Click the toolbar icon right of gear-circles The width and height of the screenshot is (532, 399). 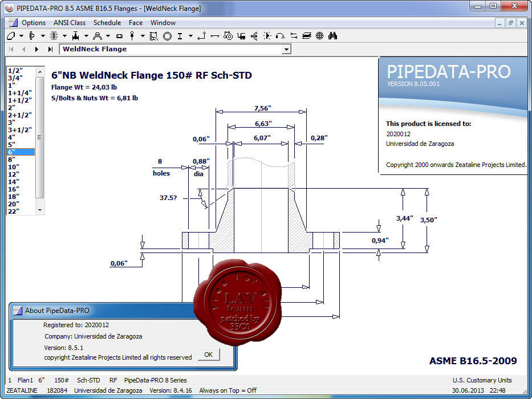coord(242,36)
